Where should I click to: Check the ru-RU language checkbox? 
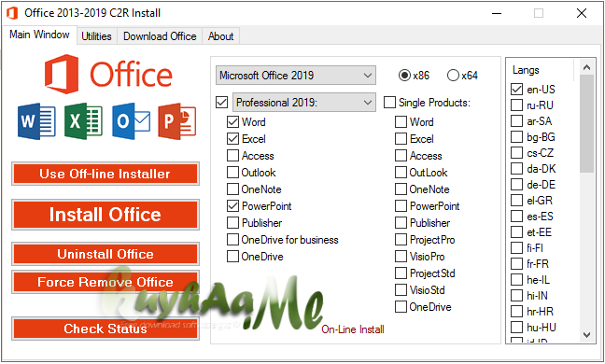516,105
